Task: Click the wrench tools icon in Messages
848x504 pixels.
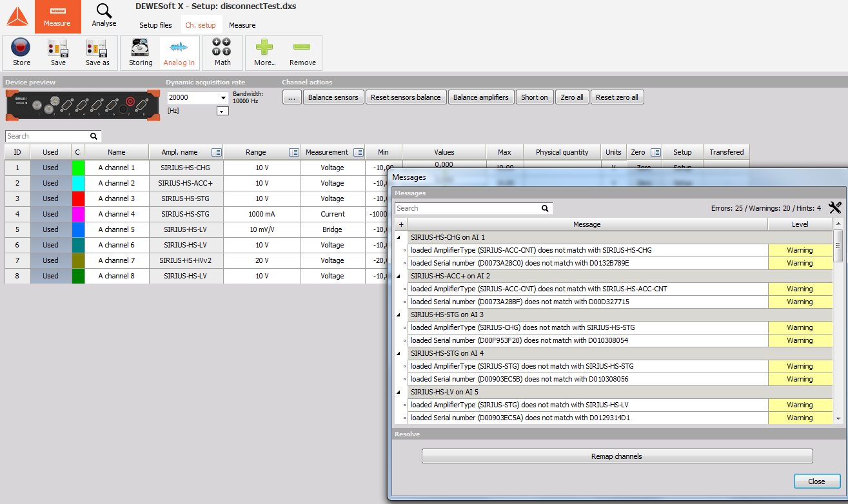Action: [835, 208]
